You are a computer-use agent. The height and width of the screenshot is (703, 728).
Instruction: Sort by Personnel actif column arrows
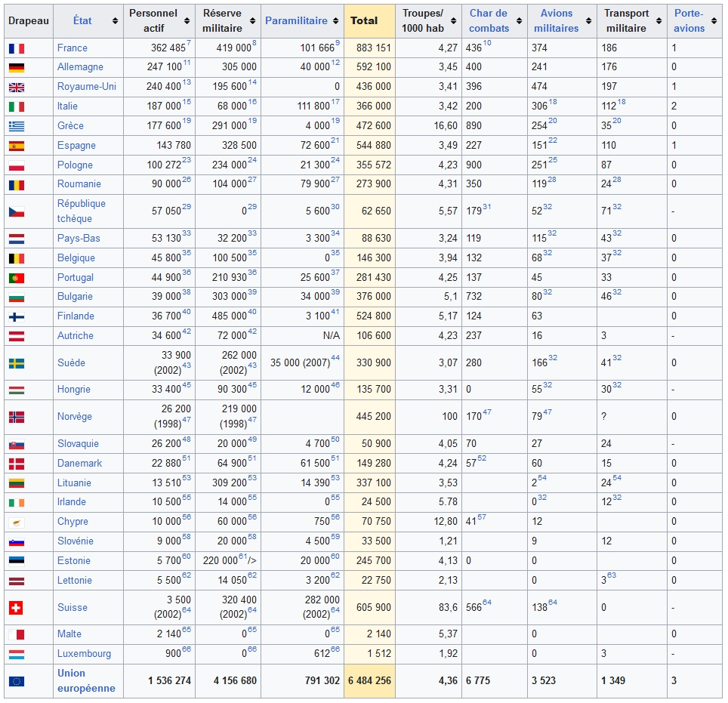point(188,21)
